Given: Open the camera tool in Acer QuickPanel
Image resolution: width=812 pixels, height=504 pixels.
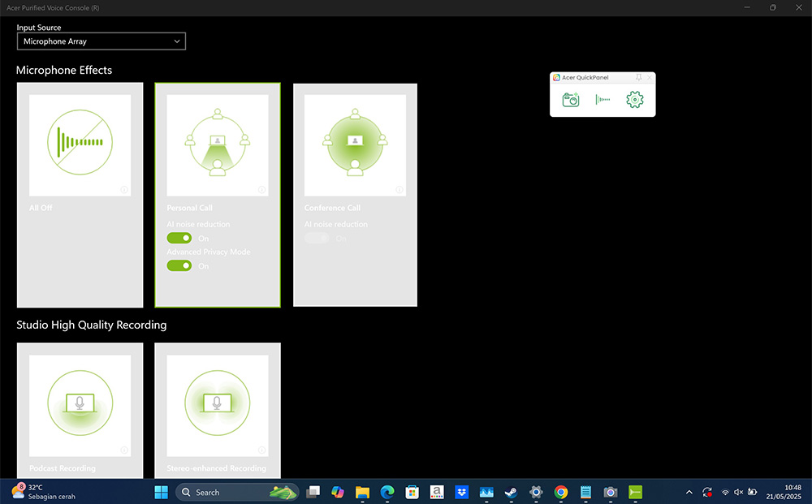Looking at the screenshot, I should click(x=571, y=99).
